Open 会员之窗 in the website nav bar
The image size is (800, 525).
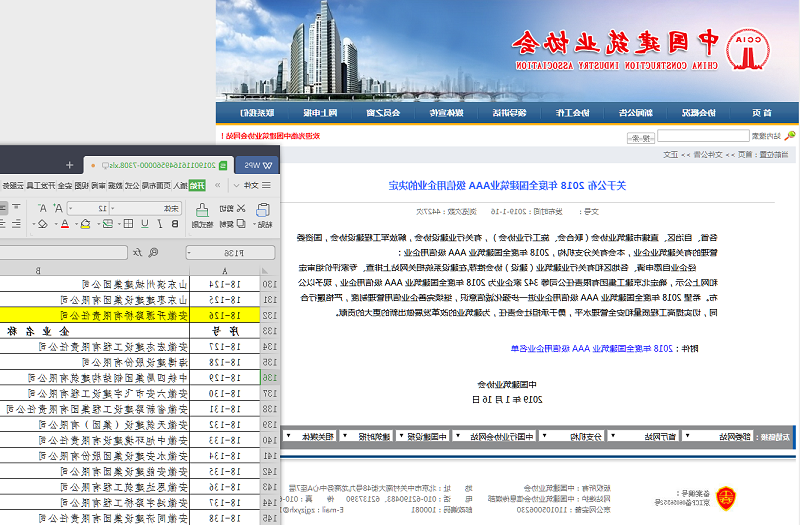(x=383, y=113)
